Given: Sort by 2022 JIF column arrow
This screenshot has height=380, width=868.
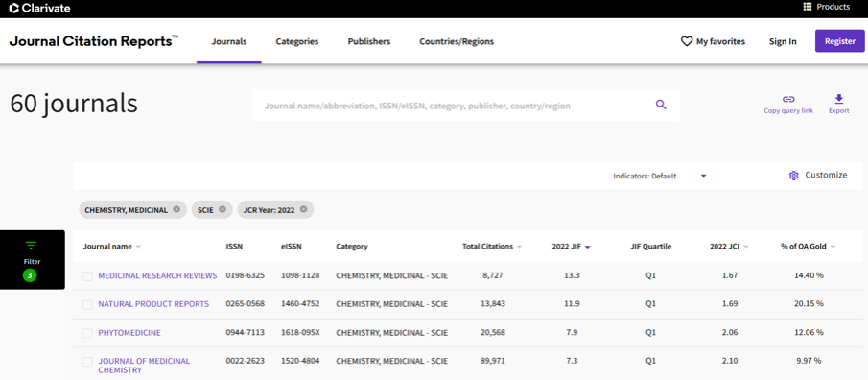Looking at the screenshot, I should click(x=587, y=247).
